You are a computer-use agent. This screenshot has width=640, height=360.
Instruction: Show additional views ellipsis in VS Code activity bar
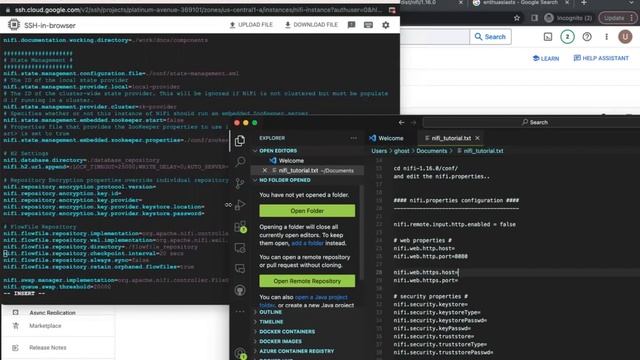click(240, 311)
